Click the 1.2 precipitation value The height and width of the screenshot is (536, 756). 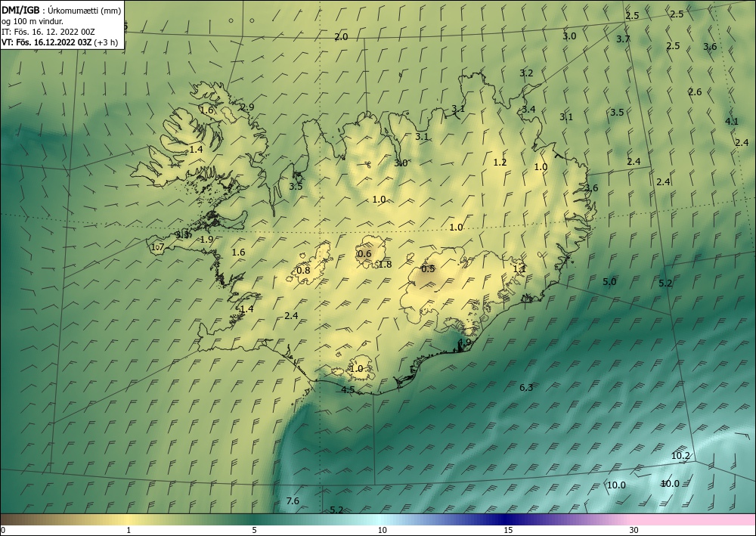500,163
